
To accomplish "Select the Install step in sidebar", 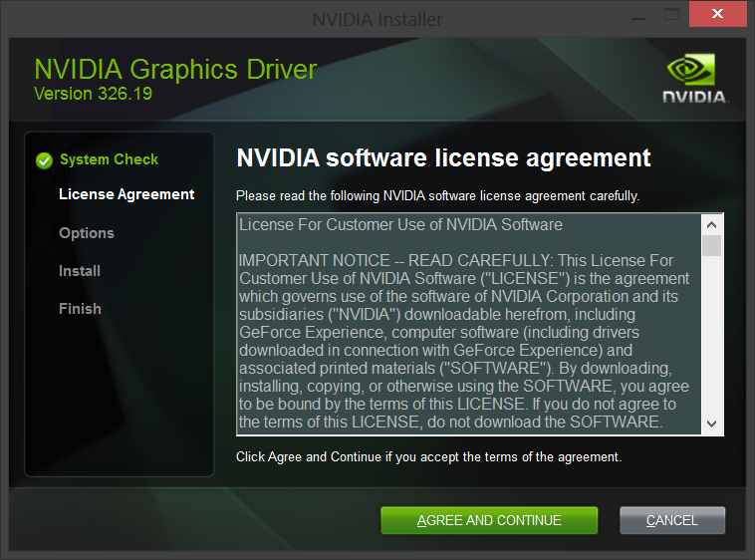I will 80,271.
